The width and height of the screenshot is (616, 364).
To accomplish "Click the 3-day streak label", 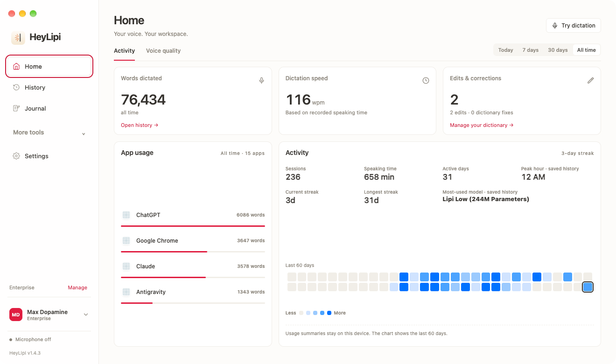I will pyautogui.click(x=578, y=153).
